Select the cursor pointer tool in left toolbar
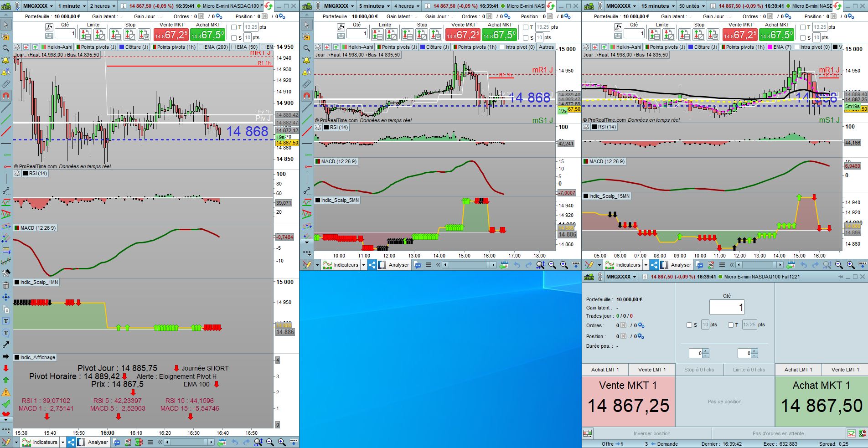 point(6,25)
